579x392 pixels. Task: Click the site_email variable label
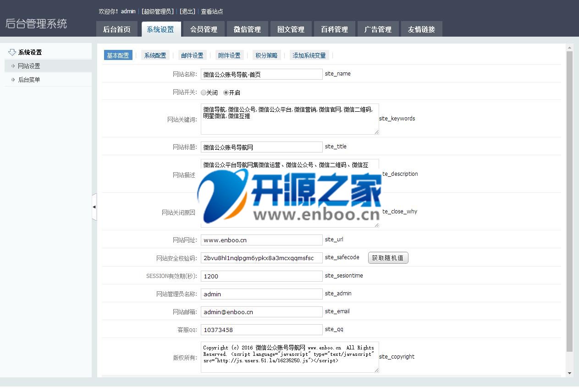pos(337,311)
